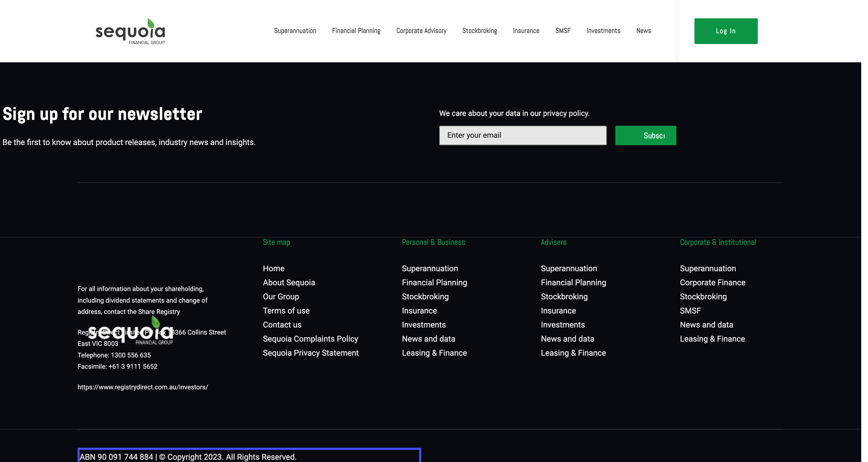Screen dimensions: 868x462
Task: Click the Sequoia logo in header
Action: [x=130, y=31]
